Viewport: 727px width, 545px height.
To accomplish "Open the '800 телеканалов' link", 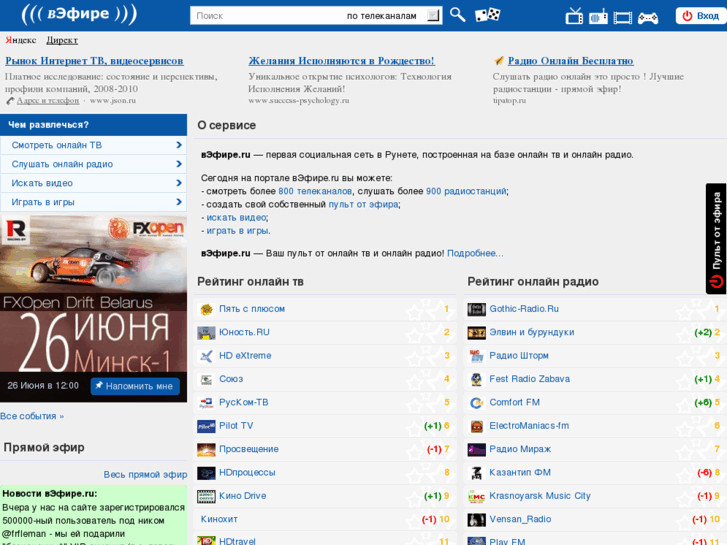I will pyautogui.click(x=315, y=191).
